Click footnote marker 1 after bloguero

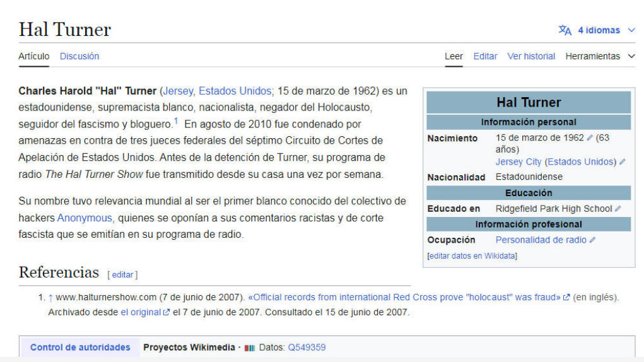[x=176, y=120]
